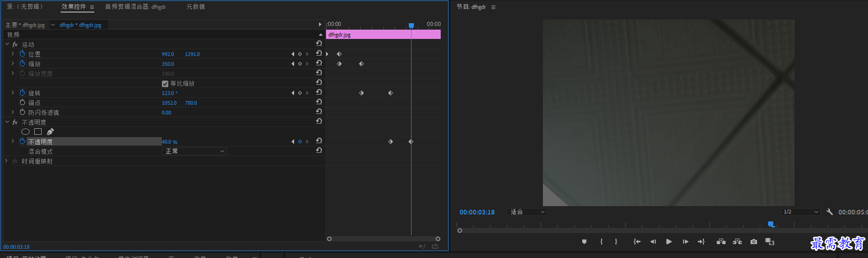Collapse the 运动 effect group
The height and width of the screenshot is (258, 868).
click(x=7, y=44)
